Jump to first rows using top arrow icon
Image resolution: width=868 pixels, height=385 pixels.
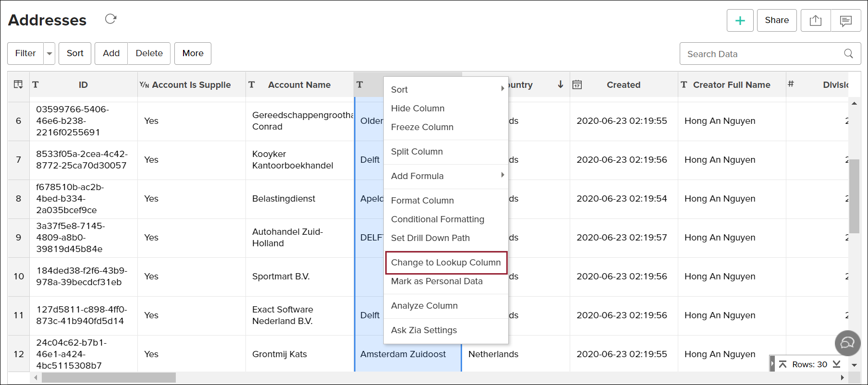pyautogui.click(x=782, y=364)
